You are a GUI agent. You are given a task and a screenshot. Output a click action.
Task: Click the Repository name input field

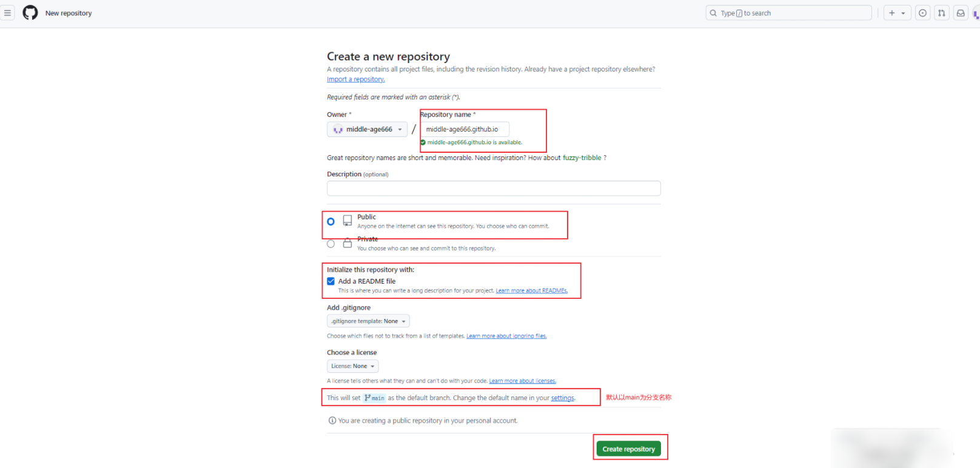[x=465, y=130]
